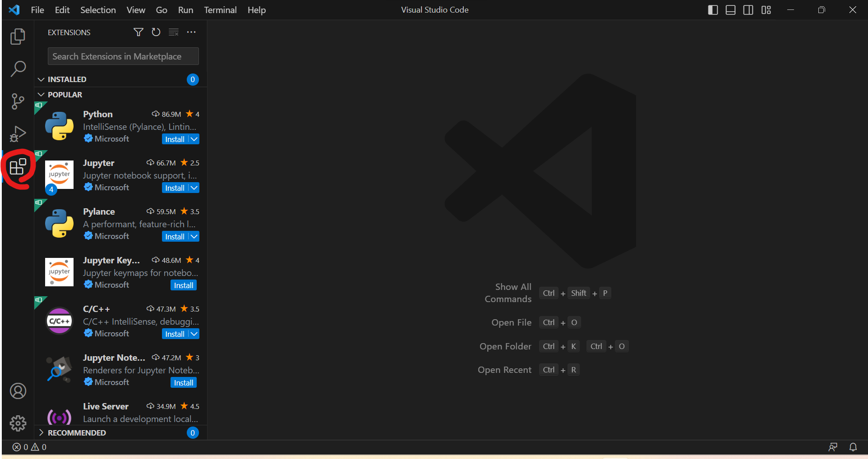Click the Pylance extension name
The height and width of the screenshot is (459, 868).
click(x=99, y=211)
